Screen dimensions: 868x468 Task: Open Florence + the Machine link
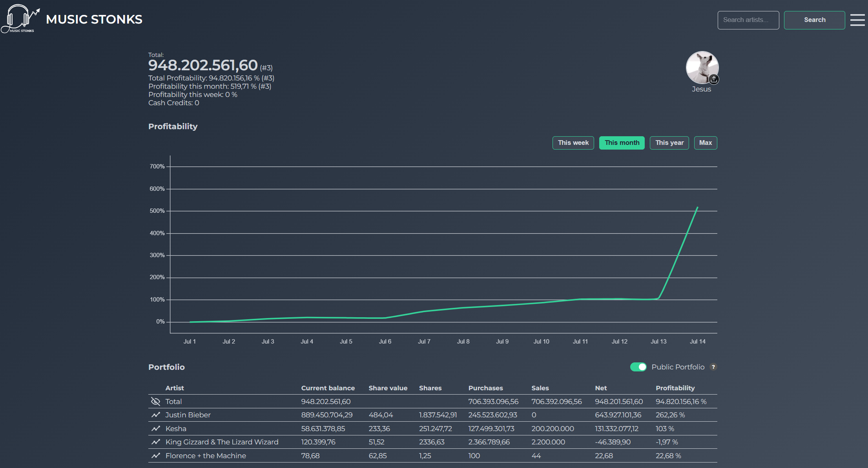[x=206, y=456]
